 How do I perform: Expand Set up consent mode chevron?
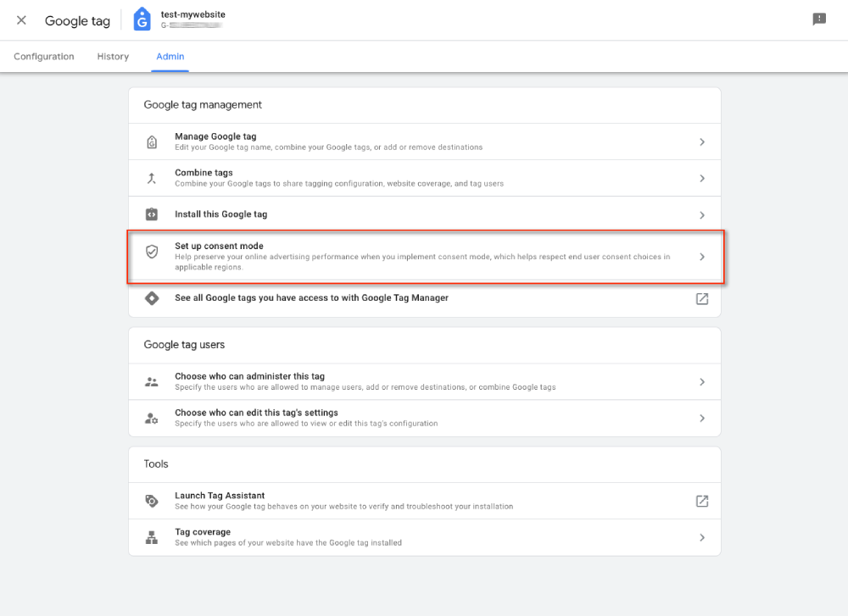pos(702,257)
